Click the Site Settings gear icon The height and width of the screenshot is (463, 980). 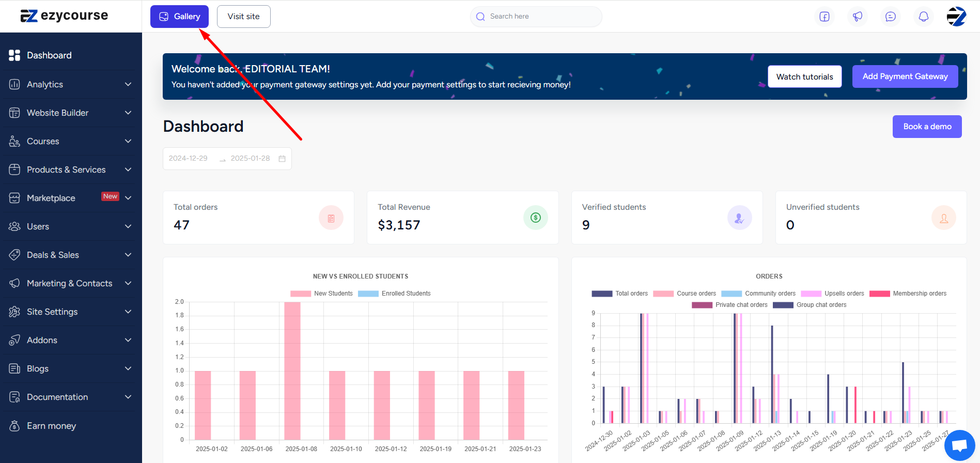(14, 312)
